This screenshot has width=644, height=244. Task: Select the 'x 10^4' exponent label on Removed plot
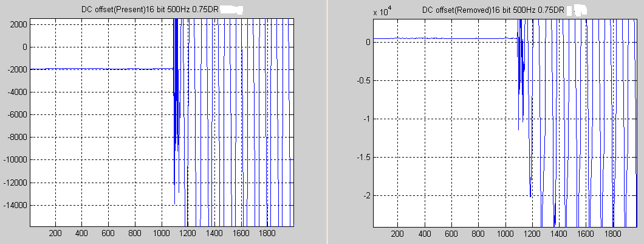coord(383,10)
